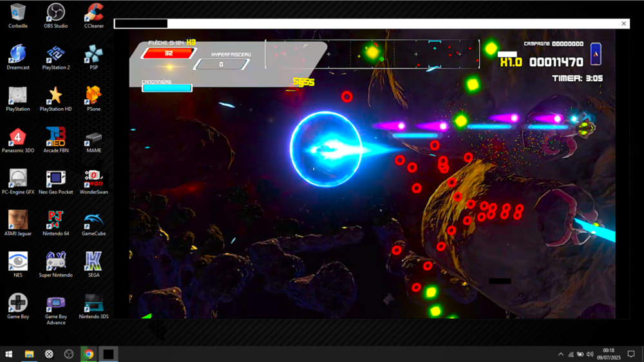Select the PlayStation 2 desktop icon

pyautogui.click(x=56, y=54)
